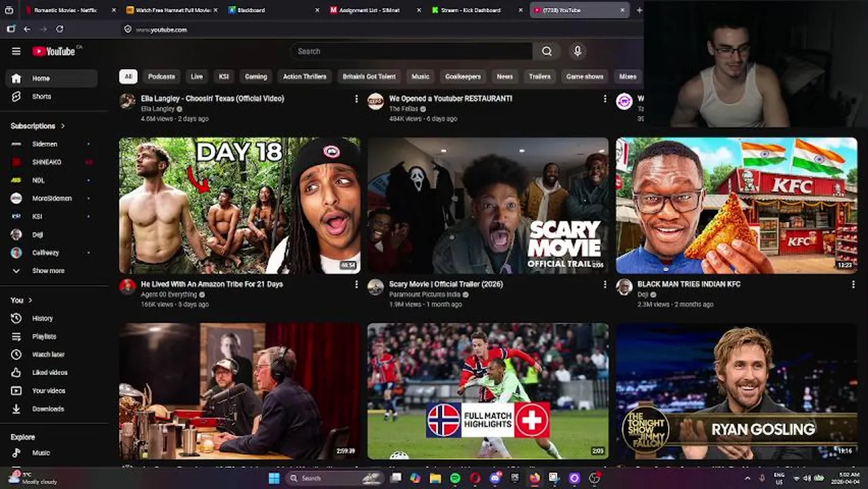Open more options for Amazon Tribe video
This screenshot has width=868, height=489.
[357, 285]
